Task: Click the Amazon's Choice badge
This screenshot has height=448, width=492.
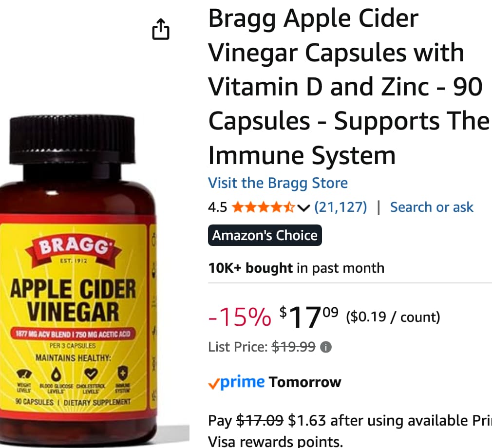Action: [265, 235]
